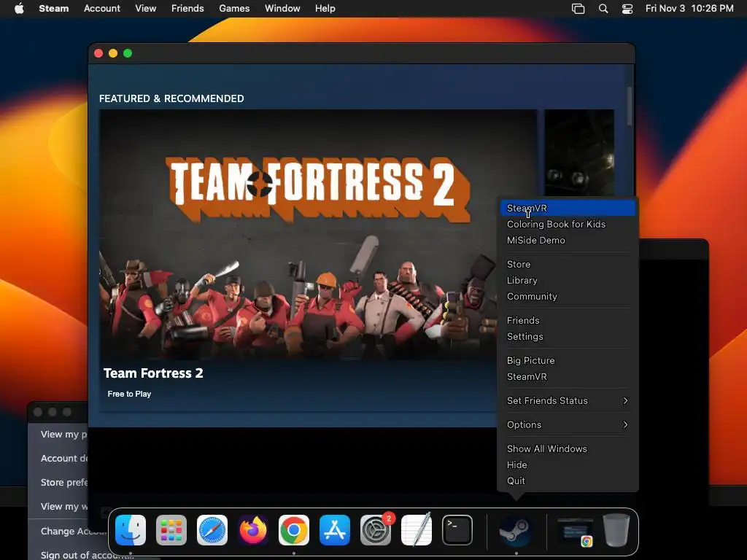Click Account details in the background account menu
The width and height of the screenshot is (747, 560).
click(64, 458)
